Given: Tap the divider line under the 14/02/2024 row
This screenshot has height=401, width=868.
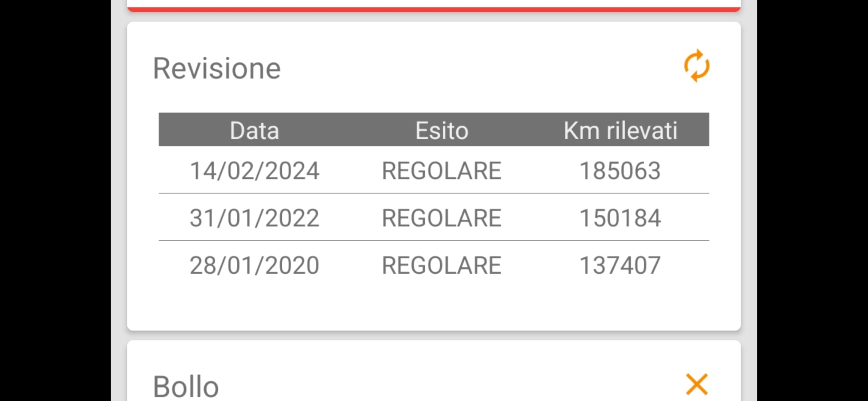Looking at the screenshot, I should 434,193.
